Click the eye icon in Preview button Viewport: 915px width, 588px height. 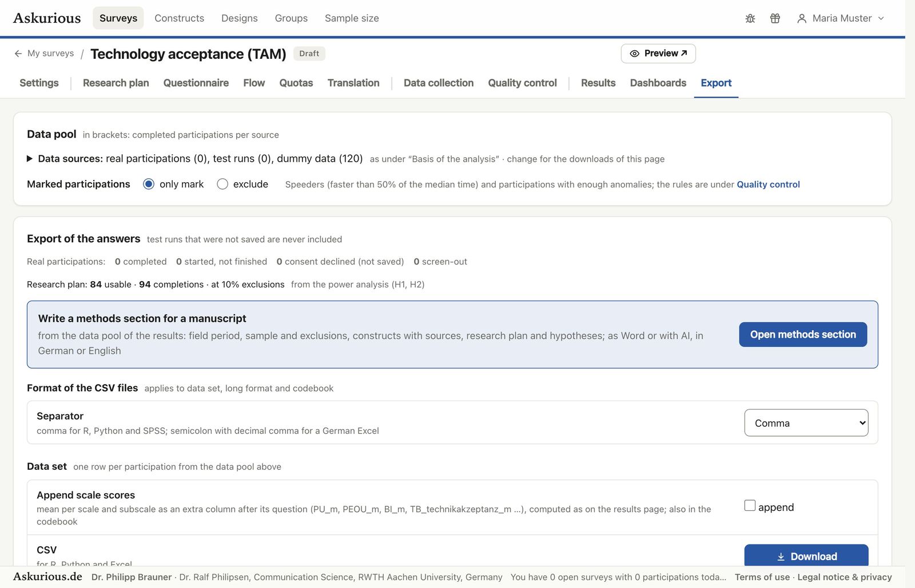coord(634,53)
